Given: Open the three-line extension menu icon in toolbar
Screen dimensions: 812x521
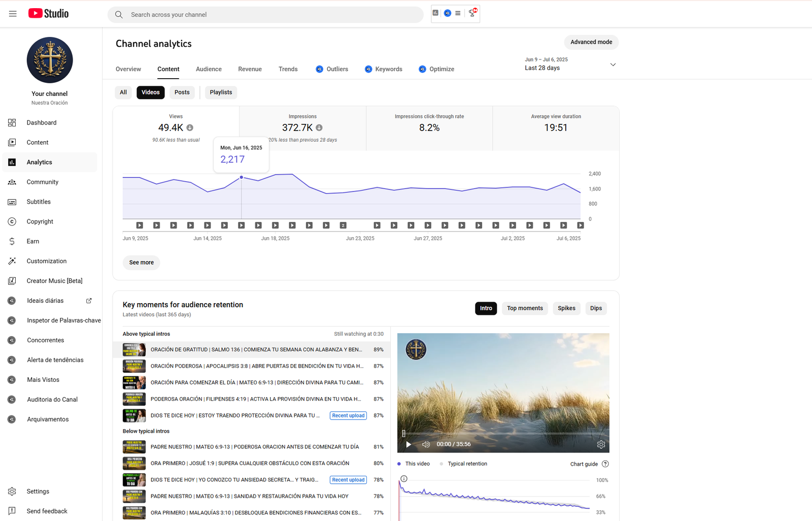Looking at the screenshot, I should [458, 13].
